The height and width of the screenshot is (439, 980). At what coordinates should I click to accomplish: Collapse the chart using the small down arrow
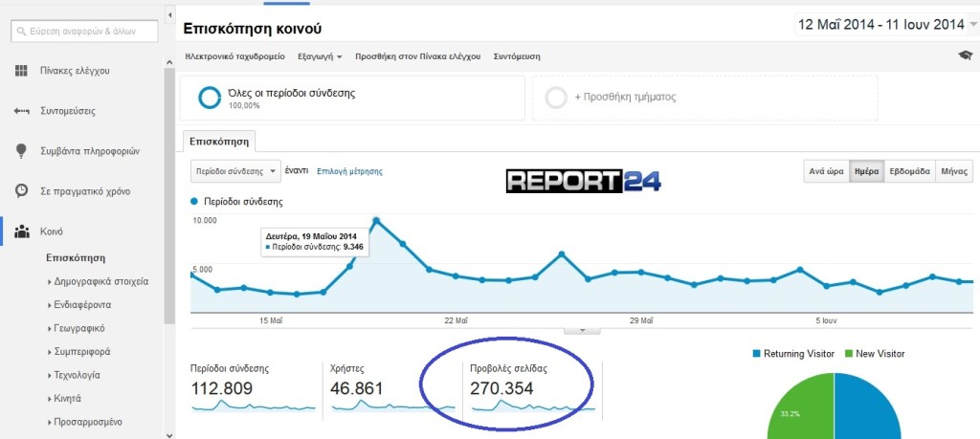582,330
